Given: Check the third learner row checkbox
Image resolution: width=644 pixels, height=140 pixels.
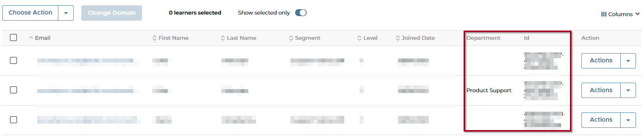Looking at the screenshot, I should [x=13, y=120].
